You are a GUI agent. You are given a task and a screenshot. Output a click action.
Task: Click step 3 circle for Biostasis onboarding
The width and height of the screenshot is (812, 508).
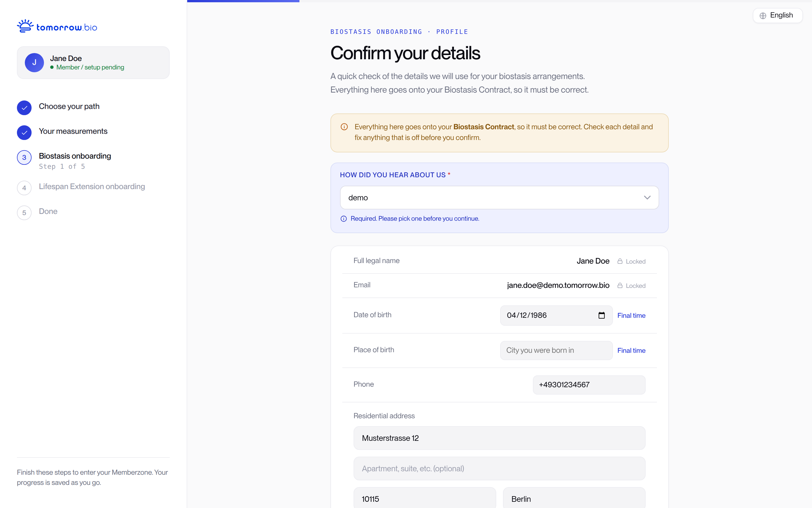[x=24, y=157]
